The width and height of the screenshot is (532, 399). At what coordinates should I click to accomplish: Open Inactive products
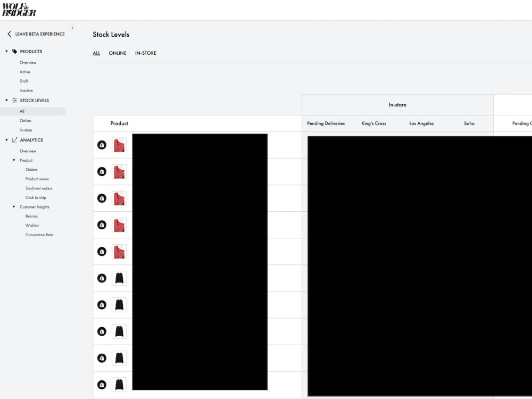coord(26,90)
